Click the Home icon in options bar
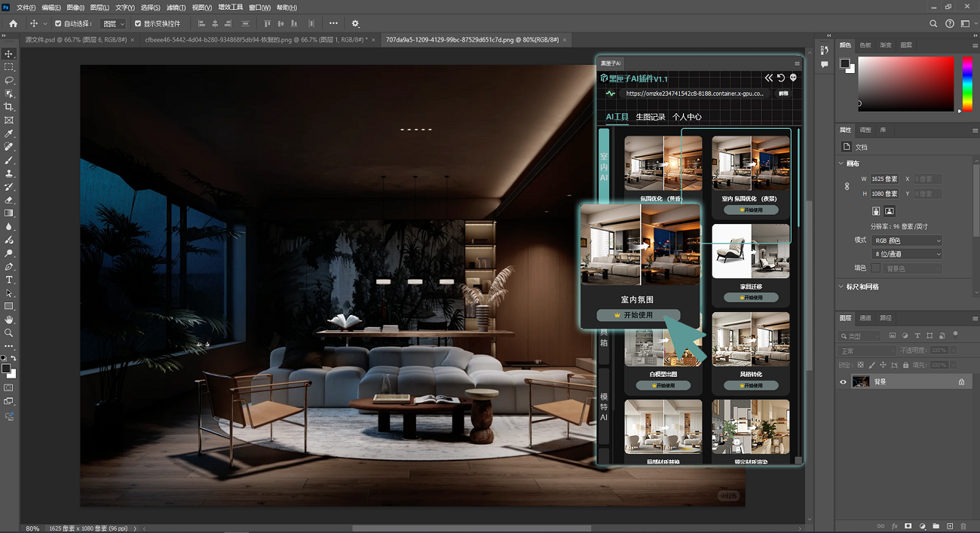Image resolution: width=980 pixels, height=533 pixels. (x=13, y=23)
